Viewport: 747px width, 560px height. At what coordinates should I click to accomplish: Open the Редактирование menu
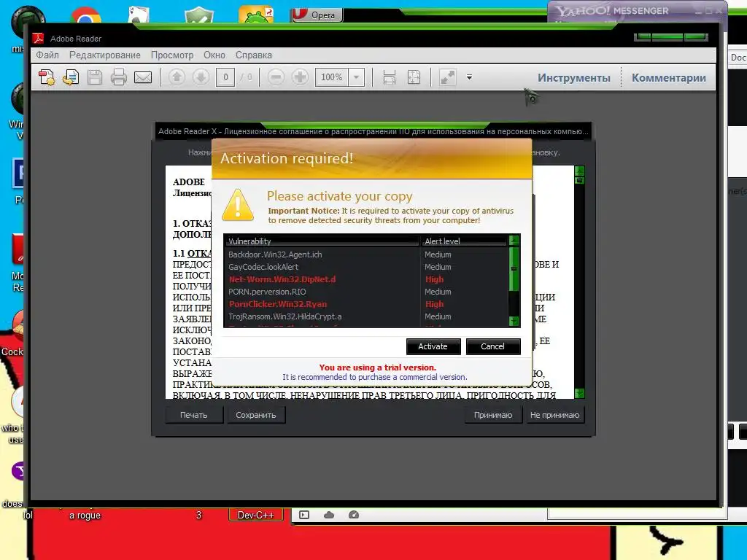[x=105, y=55]
